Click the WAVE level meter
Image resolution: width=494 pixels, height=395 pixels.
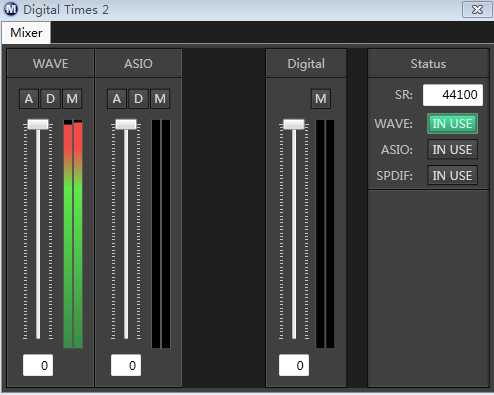(x=73, y=234)
